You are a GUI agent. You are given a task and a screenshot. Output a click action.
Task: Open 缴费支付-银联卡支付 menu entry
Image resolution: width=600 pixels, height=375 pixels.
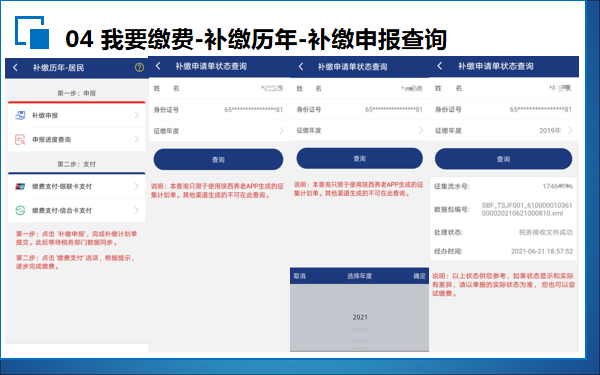77,186
